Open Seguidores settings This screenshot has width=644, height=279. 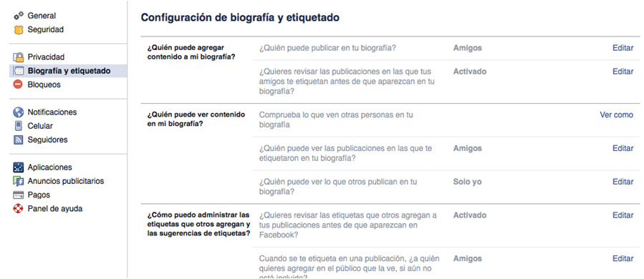coord(48,140)
